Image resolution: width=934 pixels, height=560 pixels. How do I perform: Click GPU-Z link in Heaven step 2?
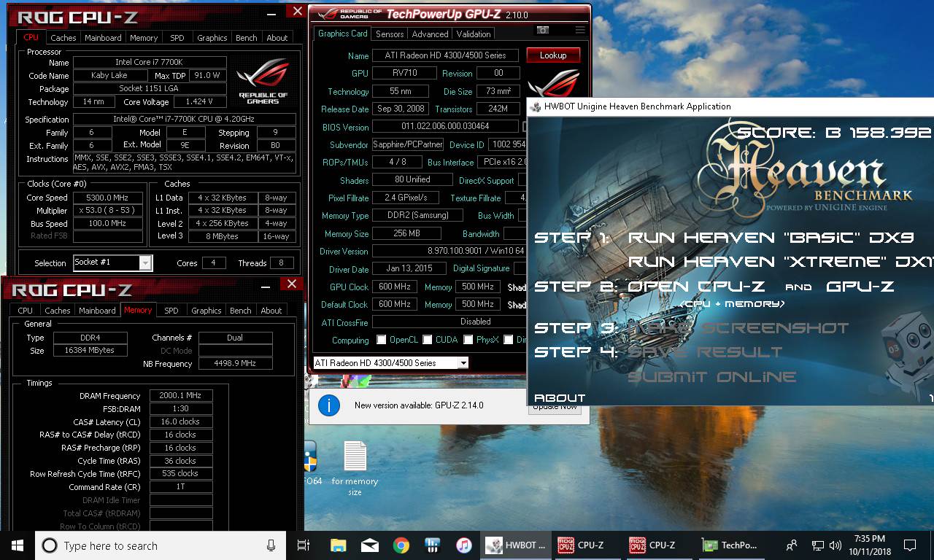[x=860, y=287]
